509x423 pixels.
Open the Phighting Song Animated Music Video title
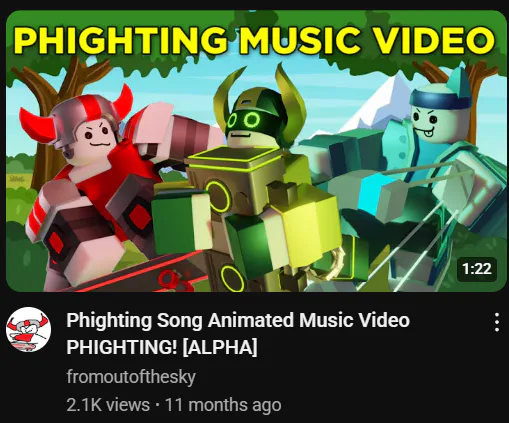(238, 320)
